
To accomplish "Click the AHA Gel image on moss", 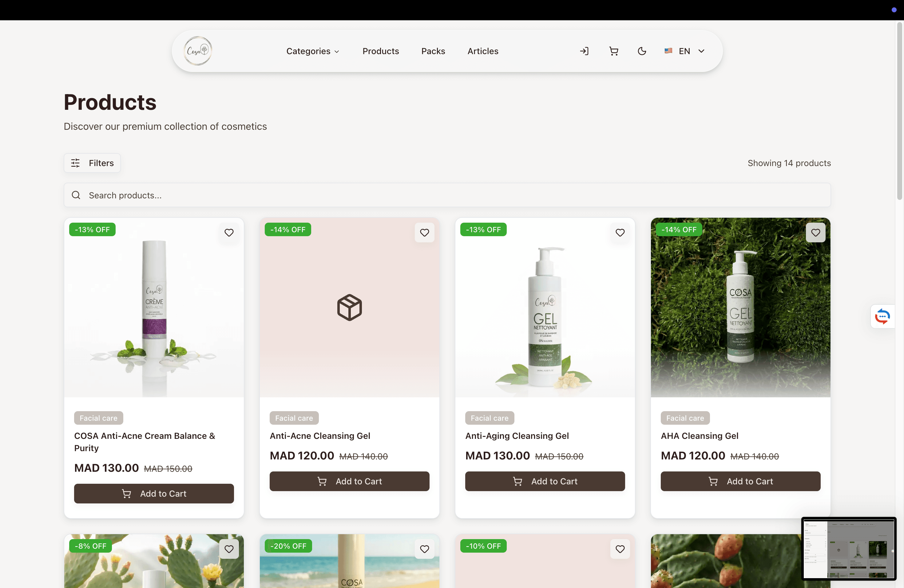I will point(741,308).
